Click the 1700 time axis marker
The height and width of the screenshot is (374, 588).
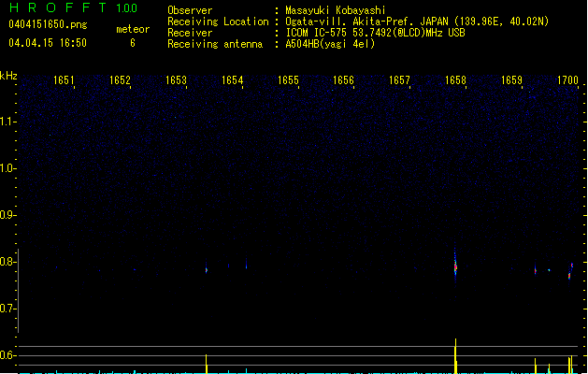[567, 80]
